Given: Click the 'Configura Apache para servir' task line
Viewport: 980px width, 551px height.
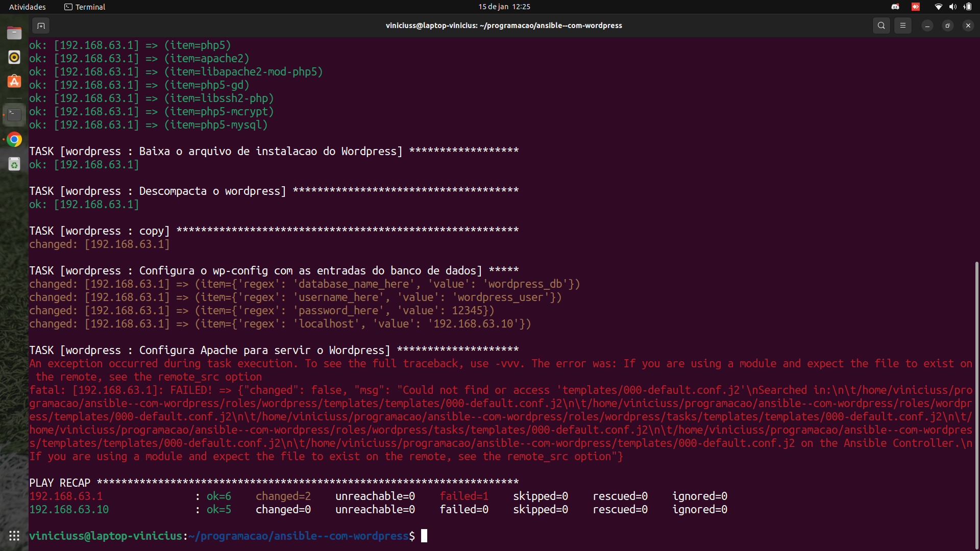Looking at the screenshot, I should pos(274,350).
